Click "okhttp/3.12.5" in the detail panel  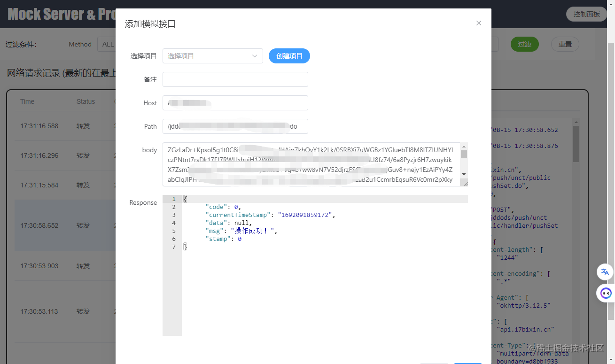(x=523, y=305)
